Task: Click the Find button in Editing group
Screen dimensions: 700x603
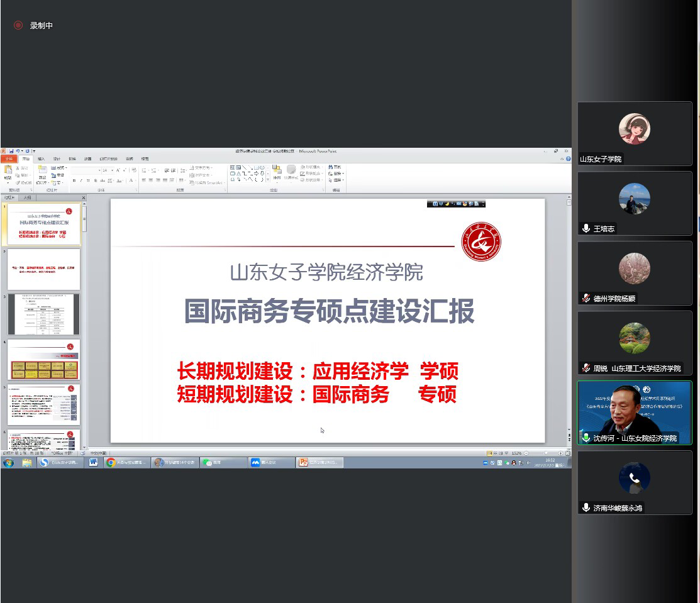Action: pos(336,167)
